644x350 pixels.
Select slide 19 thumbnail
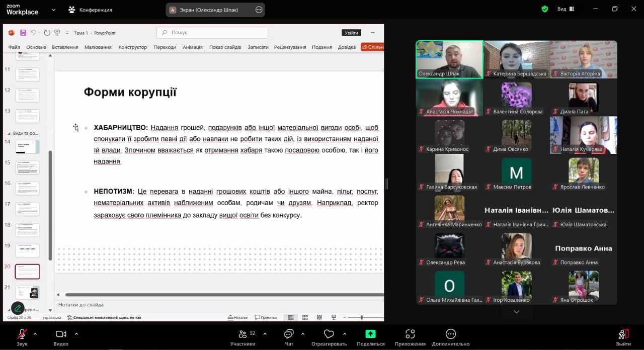click(x=28, y=251)
